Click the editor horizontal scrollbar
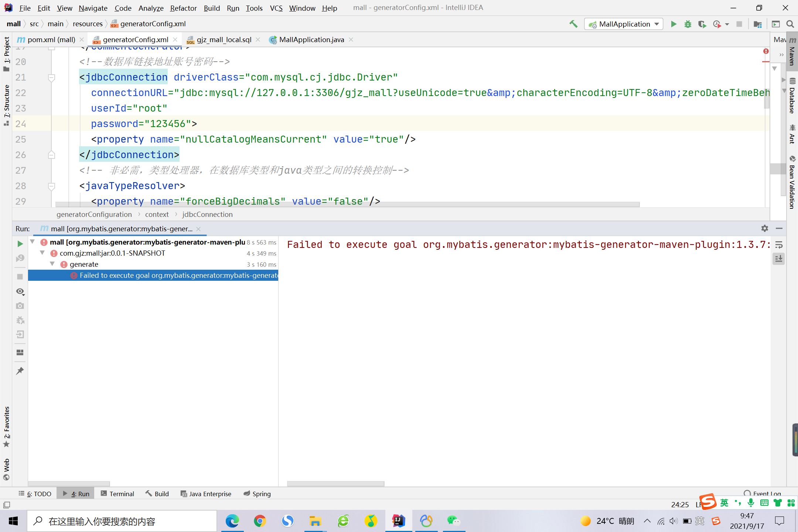Screen dimensions: 798x532 point(347,204)
